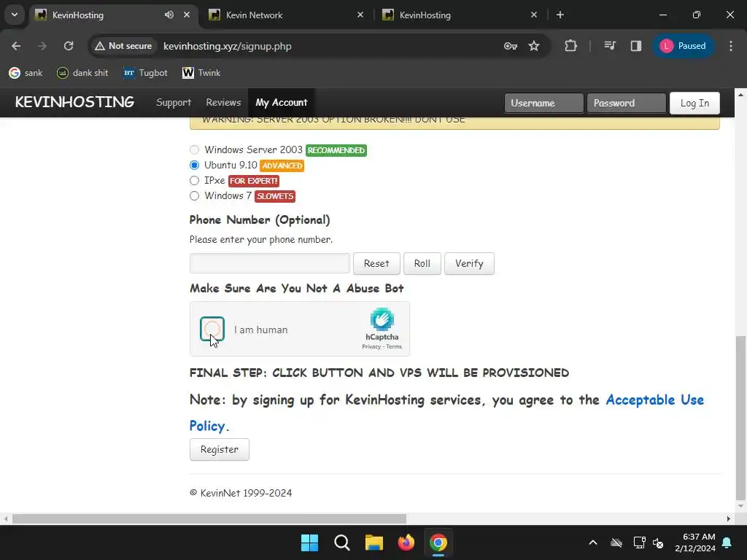
Task: Select the IPxe radio button
Action: click(194, 181)
